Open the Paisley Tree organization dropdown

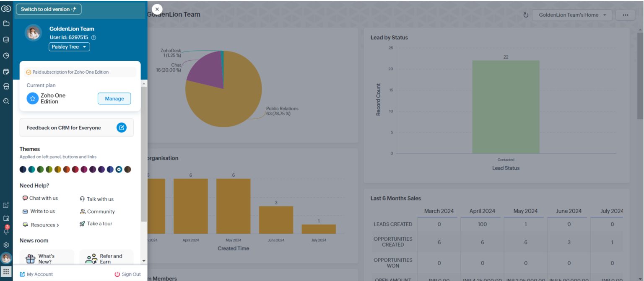coord(69,46)
